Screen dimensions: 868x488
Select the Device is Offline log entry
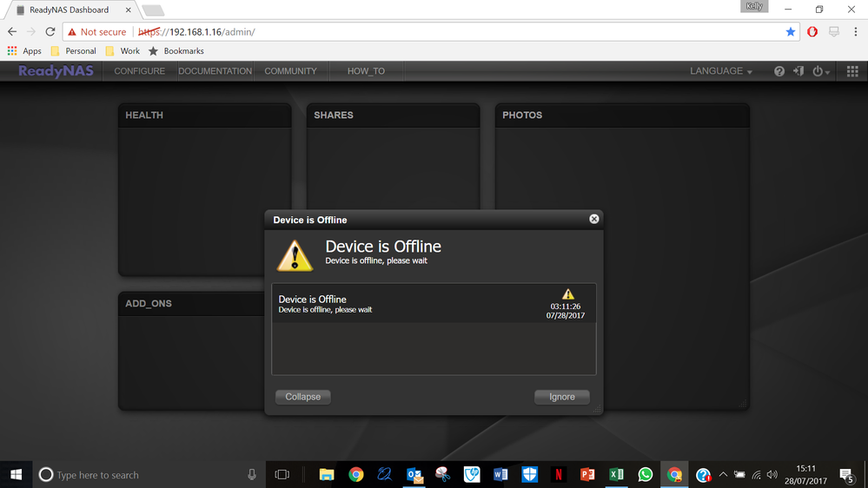click(x=434, y=304)
